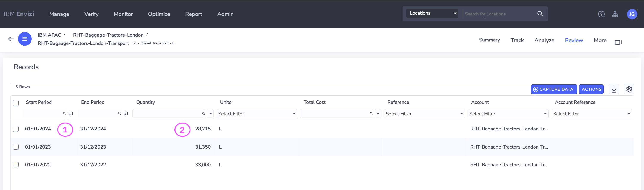Toggle the select-all header checkbox
Image resolution: width=644 pixels, height=190 pixels.
[x=16, y=103]
